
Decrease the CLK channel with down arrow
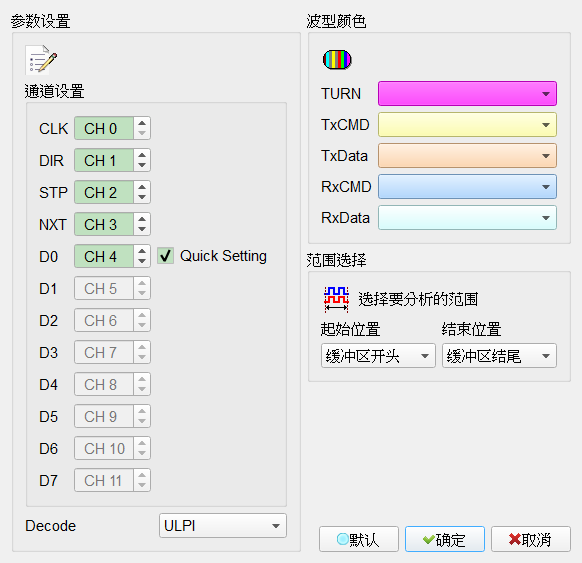[x=142, y=133]
